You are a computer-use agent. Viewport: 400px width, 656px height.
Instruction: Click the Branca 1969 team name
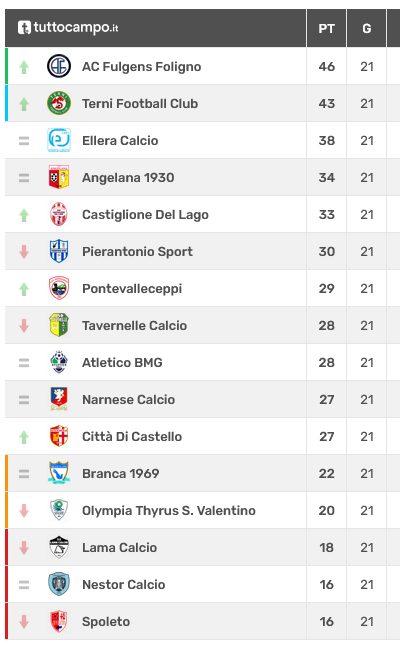[121, 473]
